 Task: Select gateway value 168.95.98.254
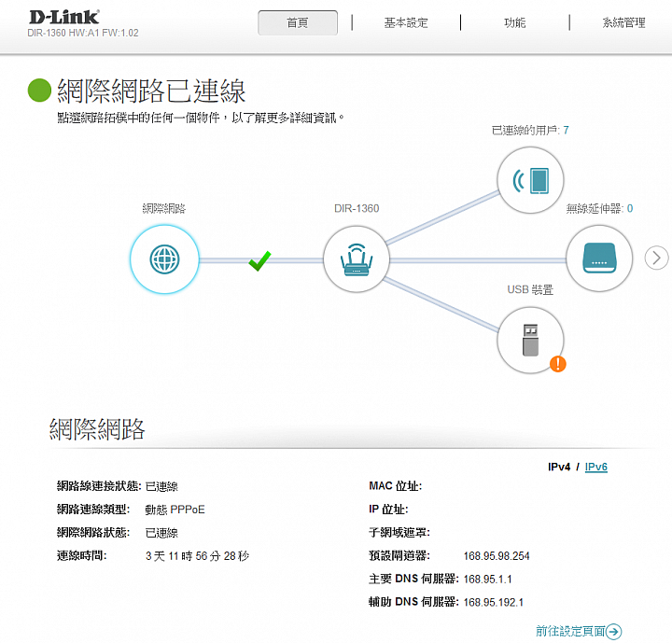click(497, 556)
